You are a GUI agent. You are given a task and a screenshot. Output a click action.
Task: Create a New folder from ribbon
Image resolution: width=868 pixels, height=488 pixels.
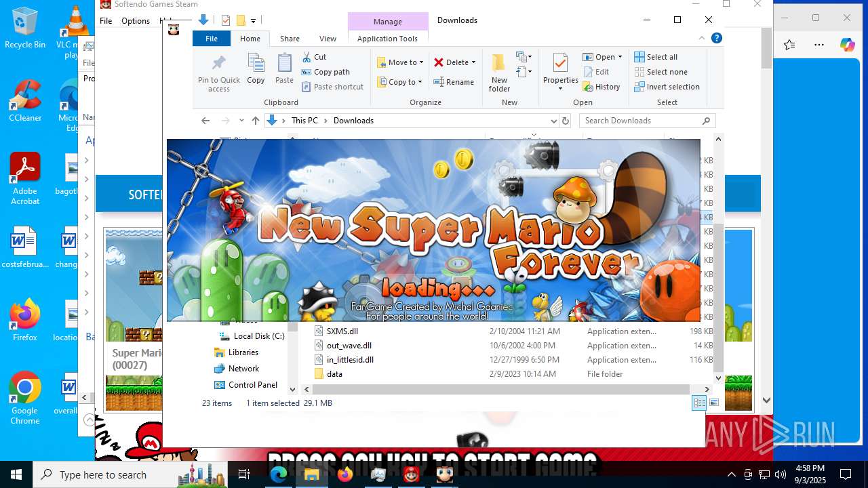(499, 73)
